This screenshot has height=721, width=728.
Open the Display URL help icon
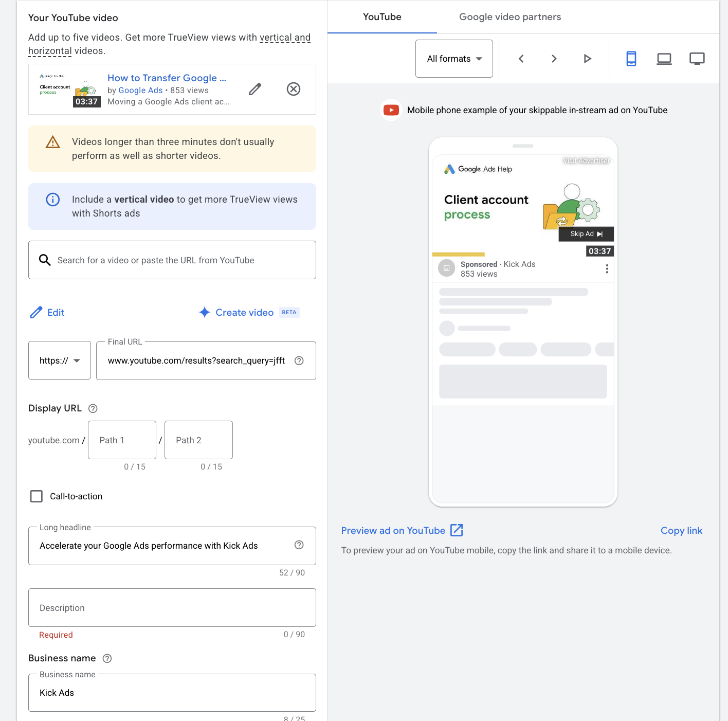click(x=93, y=408)
